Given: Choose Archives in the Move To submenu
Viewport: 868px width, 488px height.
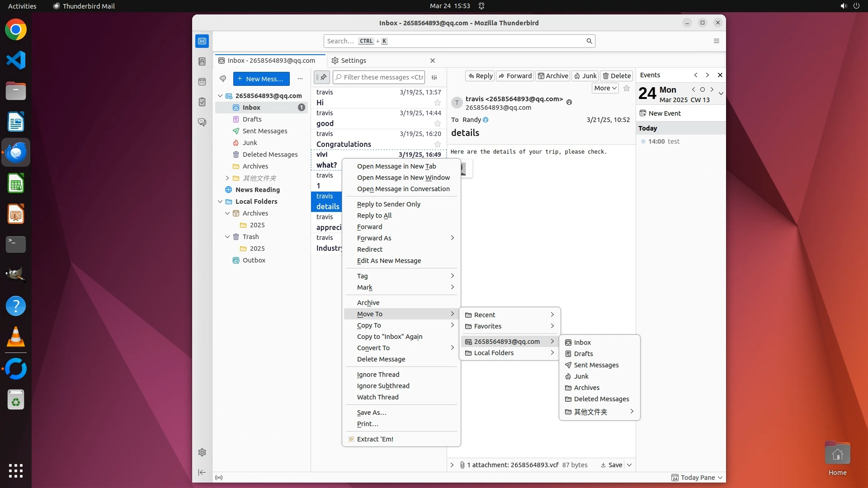Looking at the screenshot, I should pyautogui.click(x=586, y=388).
